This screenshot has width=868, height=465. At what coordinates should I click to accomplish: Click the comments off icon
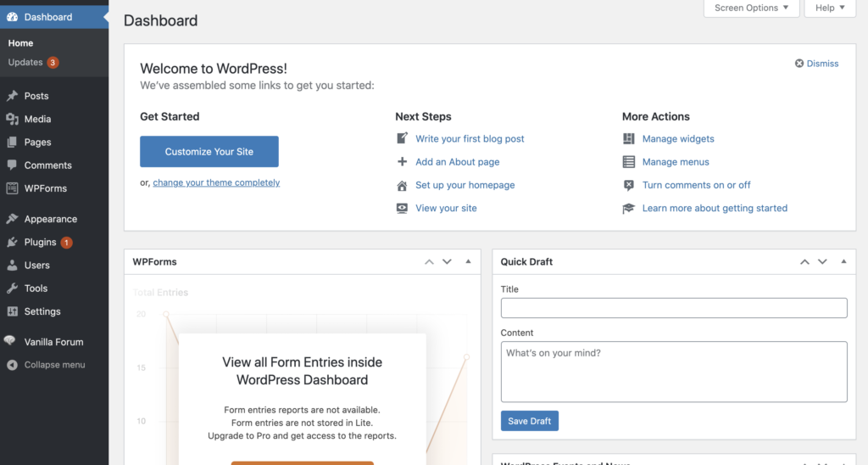(629, 185)
